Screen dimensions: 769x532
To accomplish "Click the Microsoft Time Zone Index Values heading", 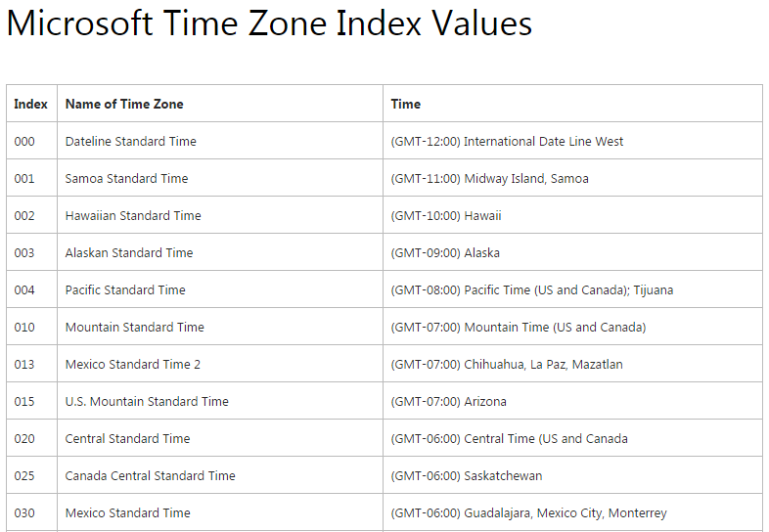I will tap(269, 23).
